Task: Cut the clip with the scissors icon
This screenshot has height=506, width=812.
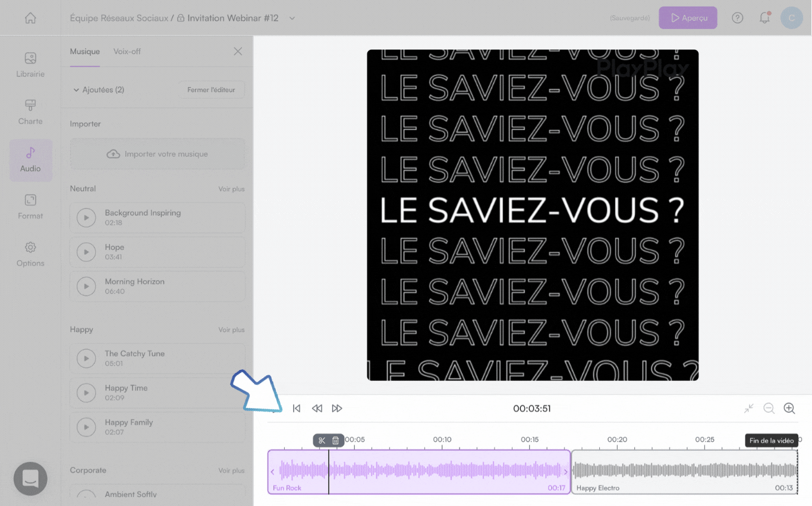Action: coord(322,440)
